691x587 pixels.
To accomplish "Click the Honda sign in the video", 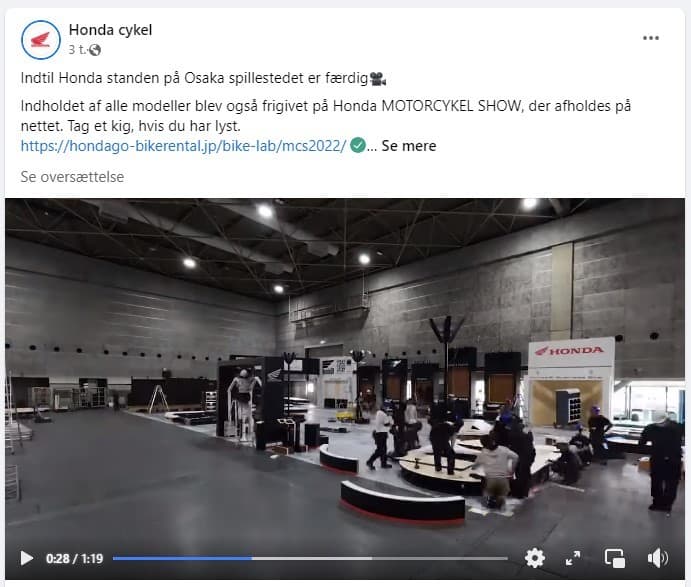I will tap(569, 351).
